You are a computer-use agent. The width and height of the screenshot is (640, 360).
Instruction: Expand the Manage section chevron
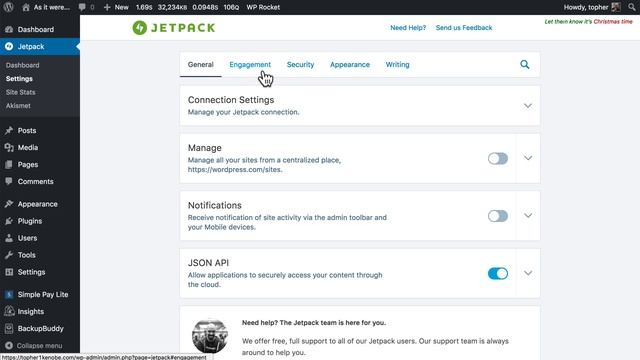[528, 158]
